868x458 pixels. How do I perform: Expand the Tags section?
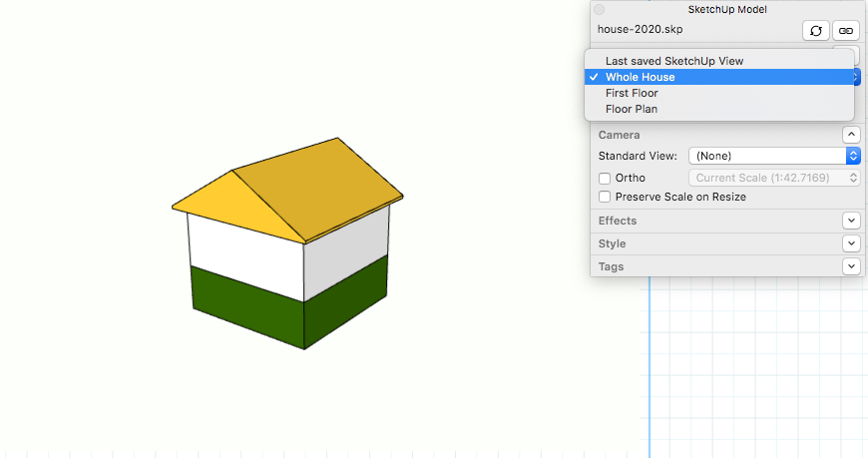click(x=851, y=266)
